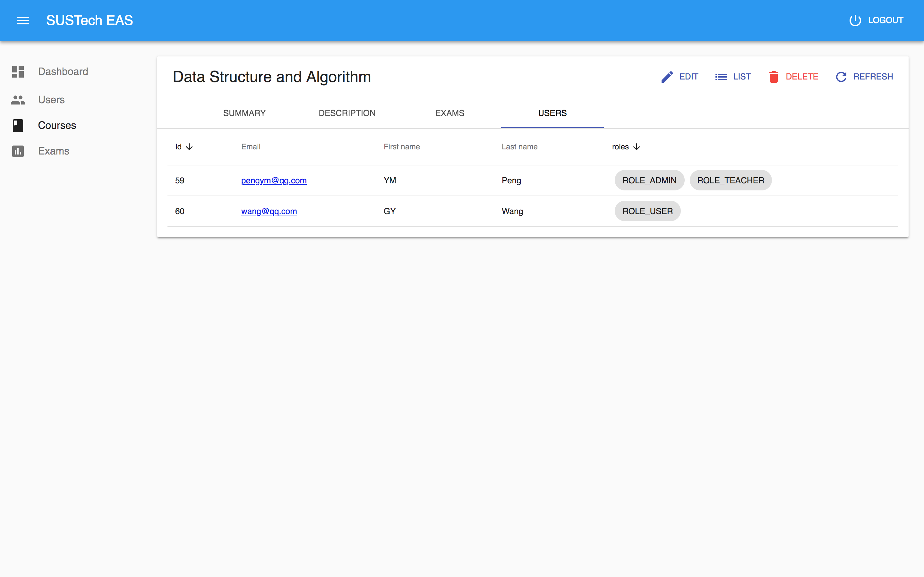
Task: Click the red Delete trash icon
Action: pyautogui.click(x=774, y=77)
